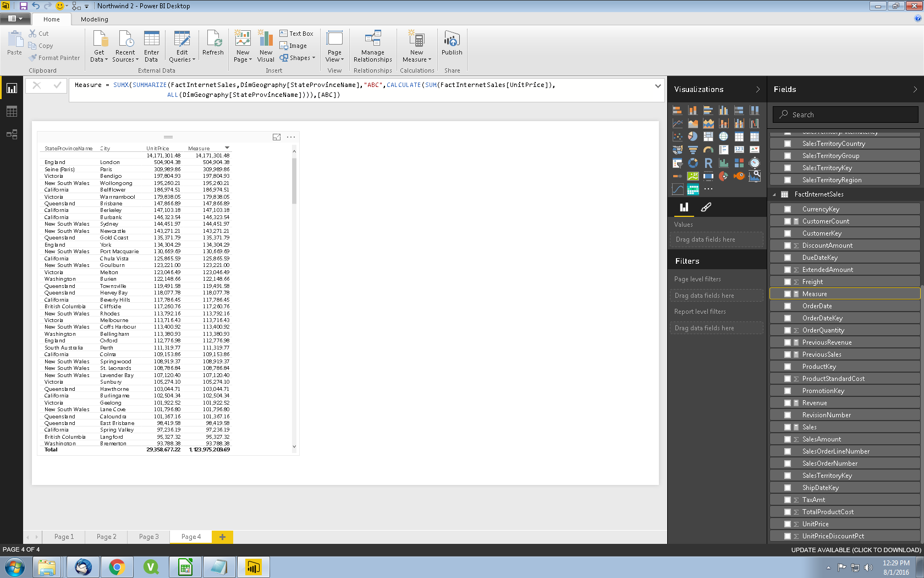924x578 pixels.
Task: Switch to Page 3 tab
Action: 149,537
